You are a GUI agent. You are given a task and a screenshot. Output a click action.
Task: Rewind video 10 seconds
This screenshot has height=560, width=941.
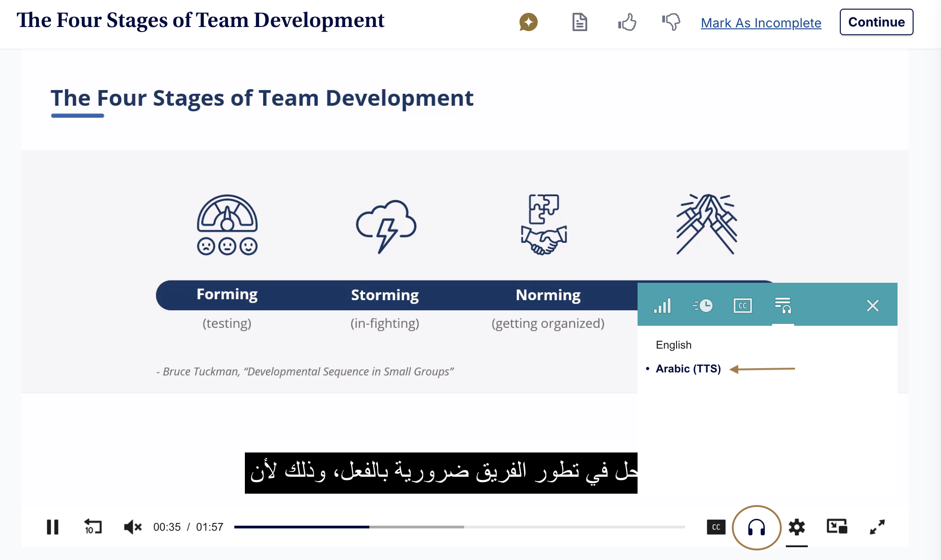point(93,527)
